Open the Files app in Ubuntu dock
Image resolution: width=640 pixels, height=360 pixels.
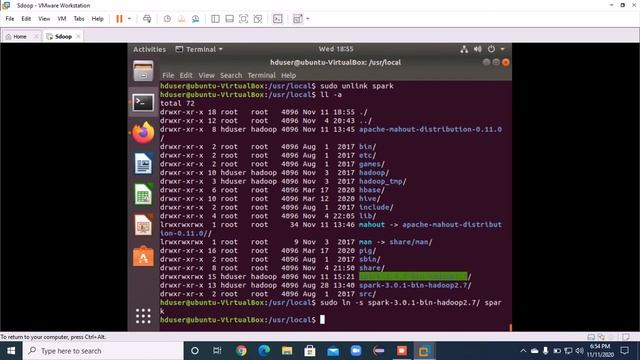click(143, 71)
